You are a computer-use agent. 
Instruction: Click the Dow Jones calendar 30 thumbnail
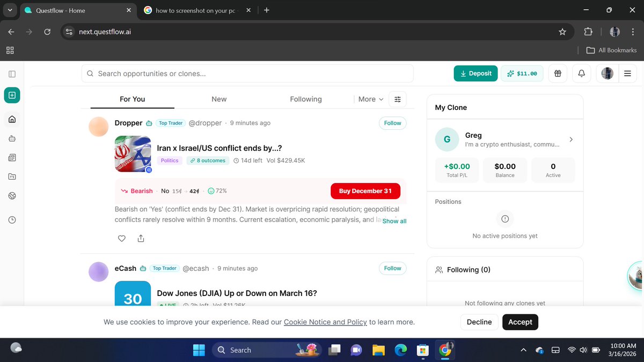133,293
